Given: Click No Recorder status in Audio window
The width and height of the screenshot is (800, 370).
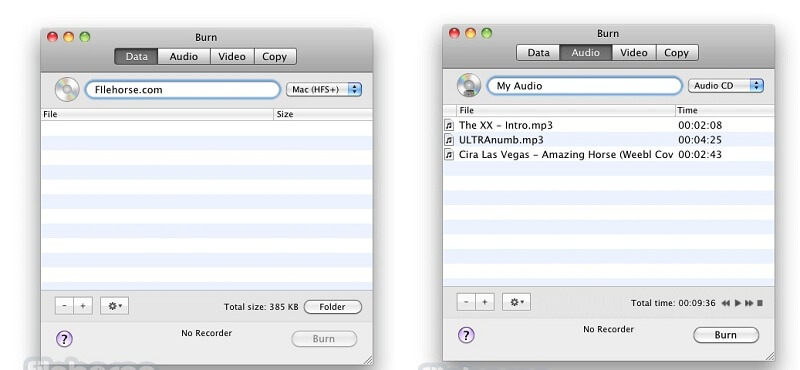Looking at the screenshot, I should click(609, 329).
